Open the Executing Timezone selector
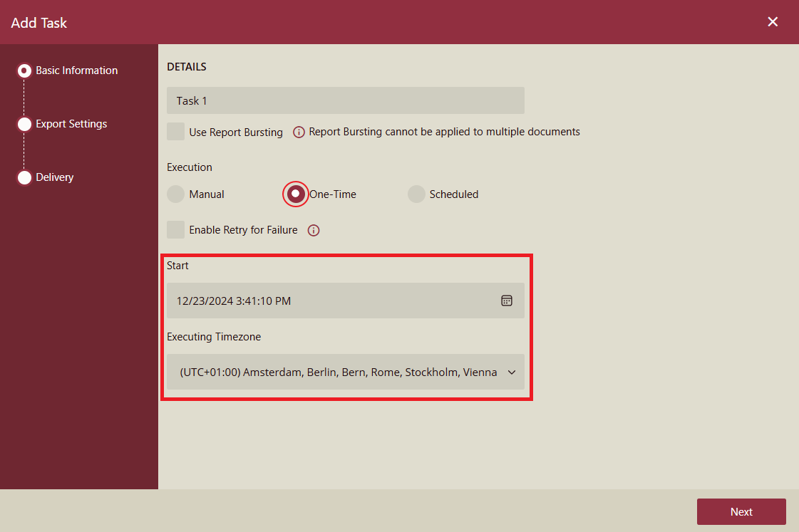The width and height of the screenshot is (799, 532). click(x=346, y=372)
